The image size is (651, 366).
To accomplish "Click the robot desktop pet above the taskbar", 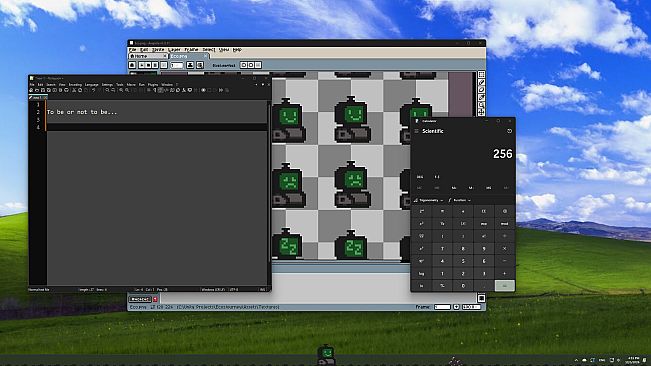I will tap(326, 355).
